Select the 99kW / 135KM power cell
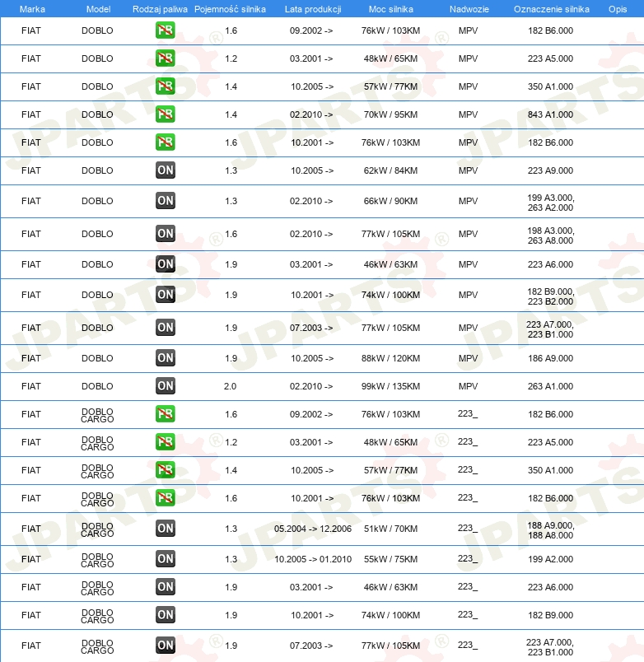The width and height of the screenshot is (644, 662). pyautogui.click(x=390, y=386)
